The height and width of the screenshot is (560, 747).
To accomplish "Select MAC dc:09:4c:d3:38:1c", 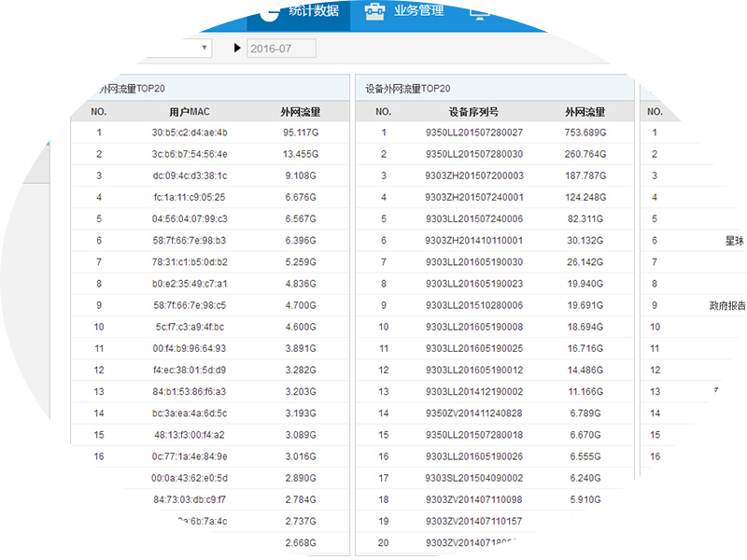I will point(190,175).
